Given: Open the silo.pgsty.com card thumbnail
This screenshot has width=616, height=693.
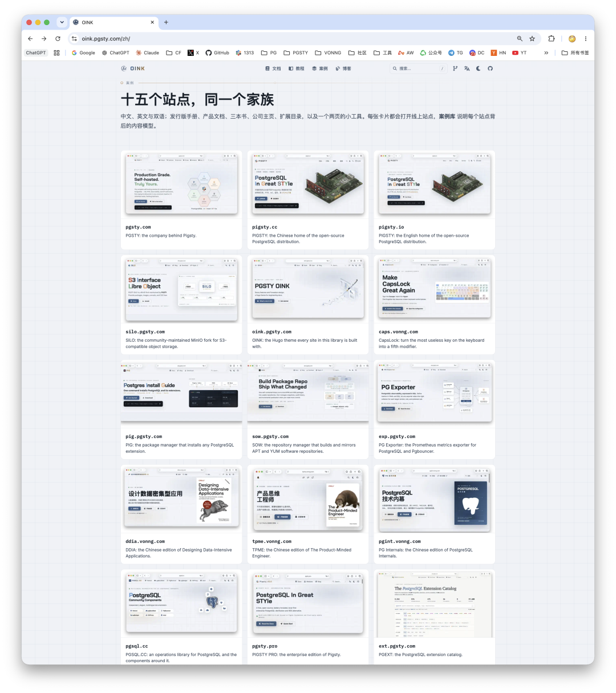Looking at the screenshot, I should [181, 289].
